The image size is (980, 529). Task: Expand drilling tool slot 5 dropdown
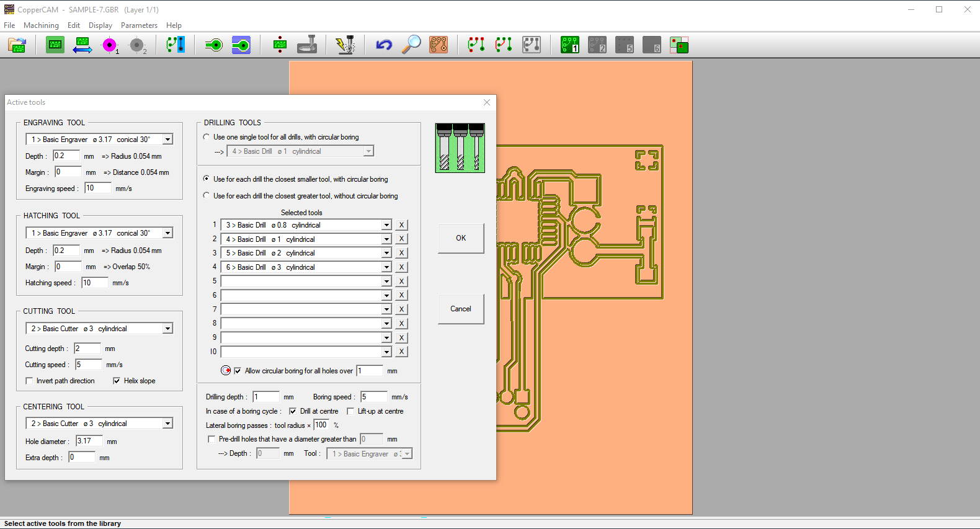click(386, 282)
